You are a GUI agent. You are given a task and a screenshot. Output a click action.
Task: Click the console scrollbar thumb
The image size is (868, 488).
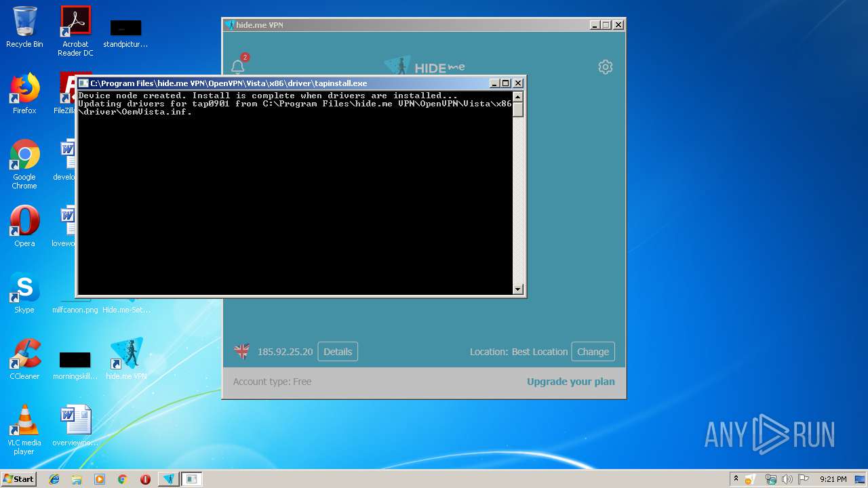(518, 109)
